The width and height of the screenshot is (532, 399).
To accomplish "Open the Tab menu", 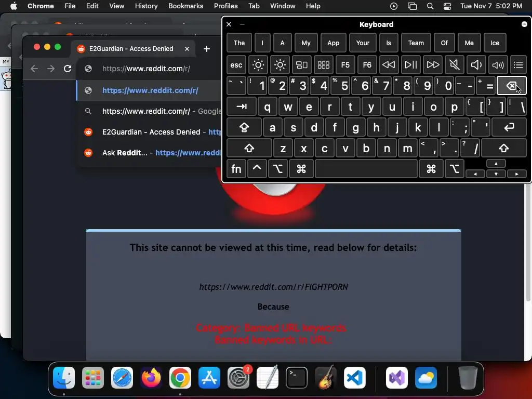I will pos(254,6).
